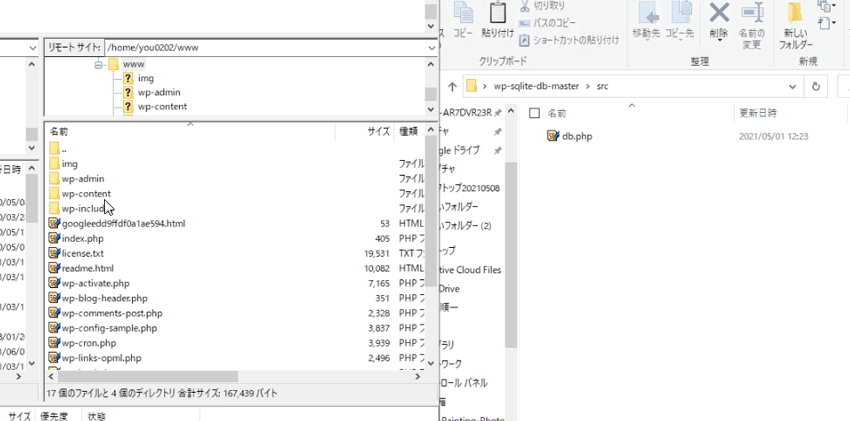Image resolution: width=850 pixels, height=421 pixels.
Task: Click the Explorer refresh button
Action: [815, 86]
